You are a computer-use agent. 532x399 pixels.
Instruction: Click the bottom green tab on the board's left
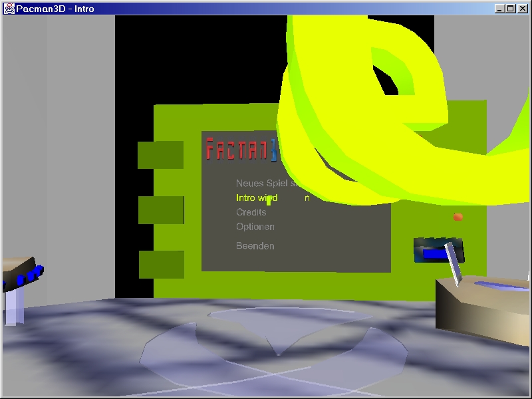pyautogui.click(x=161, y=265)
